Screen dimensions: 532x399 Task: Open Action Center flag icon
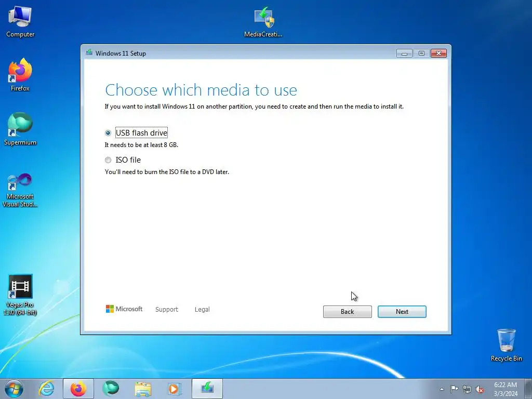pos(454,389)
